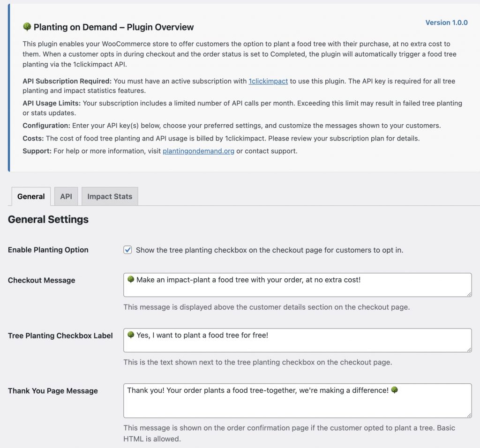
Task: Visit the plantingondemand.org link
Action: (198, 151)
